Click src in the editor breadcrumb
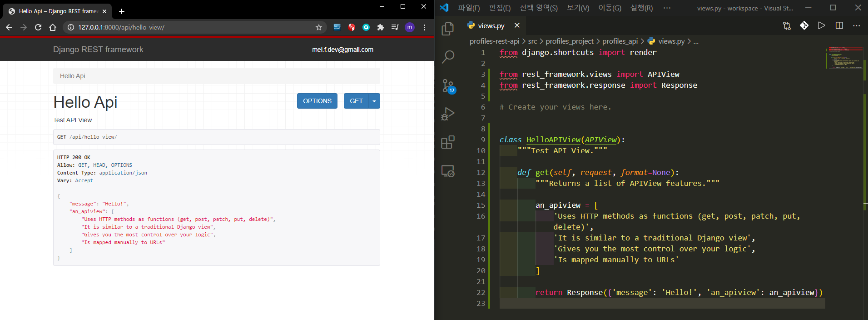The width and height of the screenshot is (868, 320). pyautogui.click(x=532, y=41)
